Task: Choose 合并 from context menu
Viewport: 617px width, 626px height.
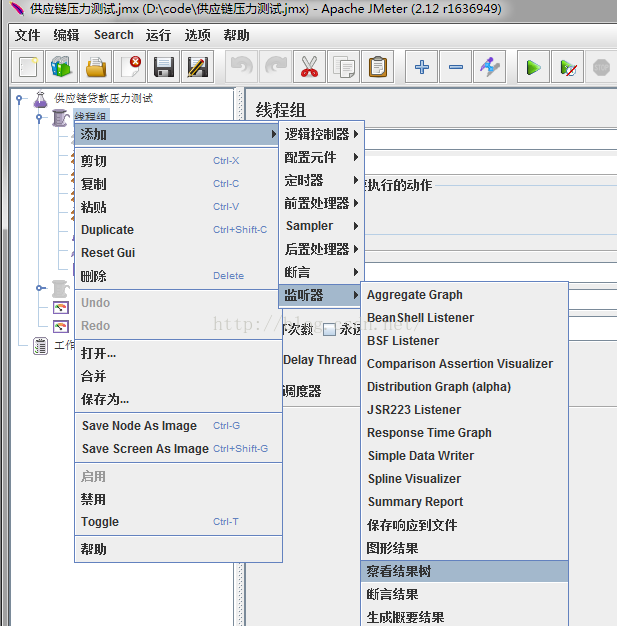Action: [x=179, y=376]
